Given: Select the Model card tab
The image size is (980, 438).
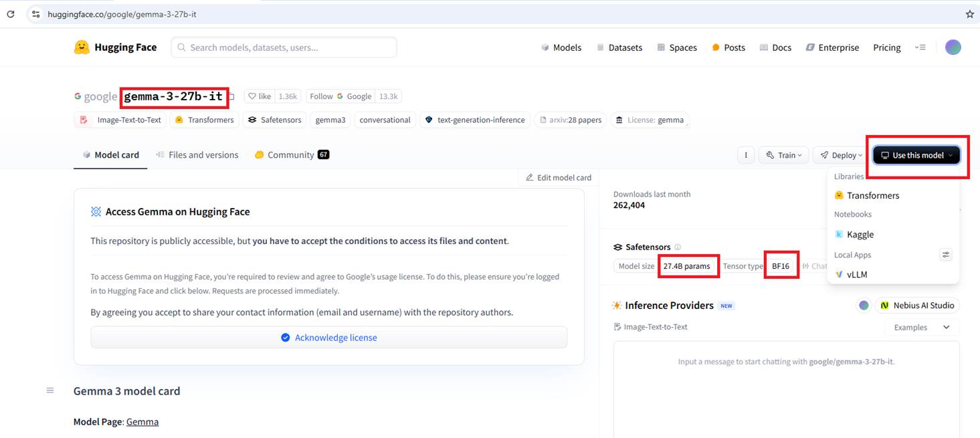Looking at the screenshot, I should [x=110, y=154].
